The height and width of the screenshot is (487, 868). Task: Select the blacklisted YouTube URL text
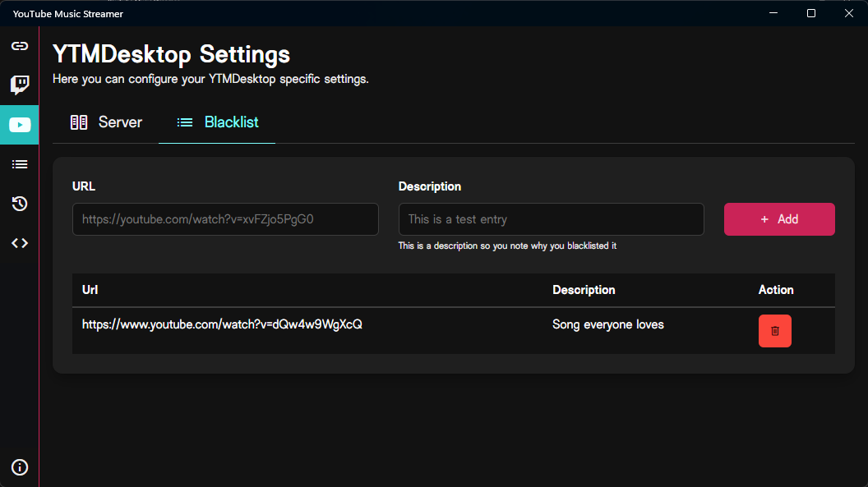222,324
